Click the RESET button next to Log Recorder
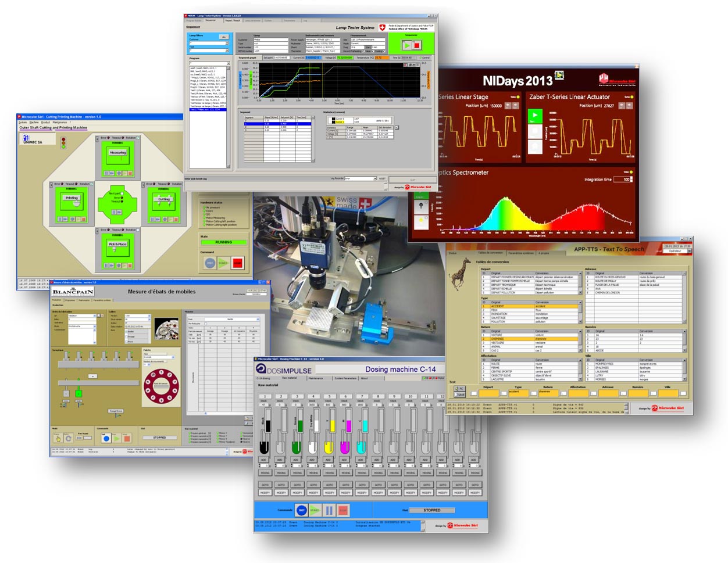Viewport: 728px width, 563px height. pyautogui.click(x=382, y=178)
